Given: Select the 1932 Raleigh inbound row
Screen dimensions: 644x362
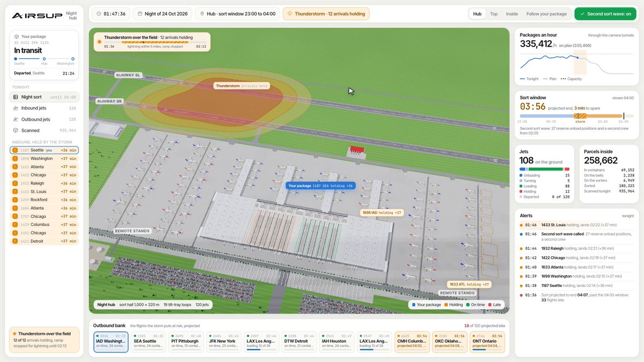Looking at the screenshot, I should (x=44, y=183).
